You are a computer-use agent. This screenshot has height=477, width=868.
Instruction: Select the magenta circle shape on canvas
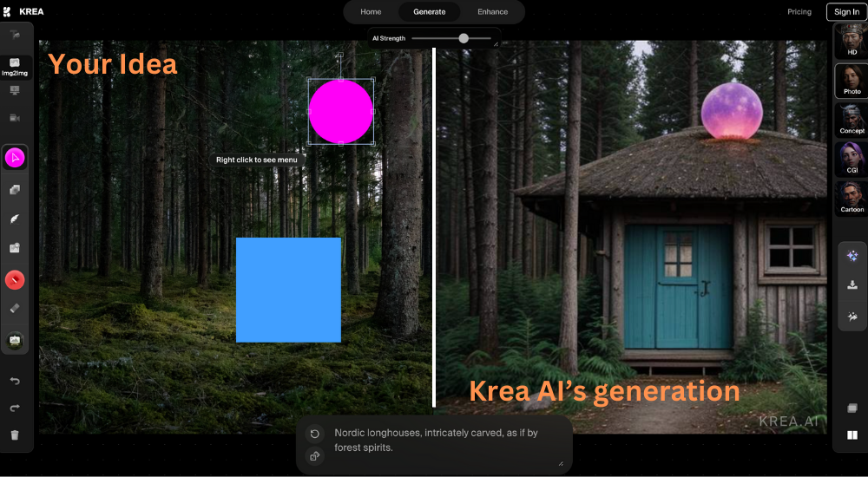(x=341, y=112)
